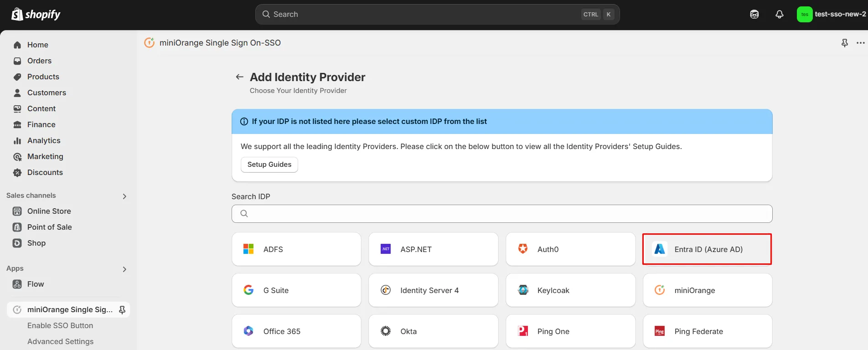Click the info icon in the banner
868x350 pixels.
coord(244,122)
